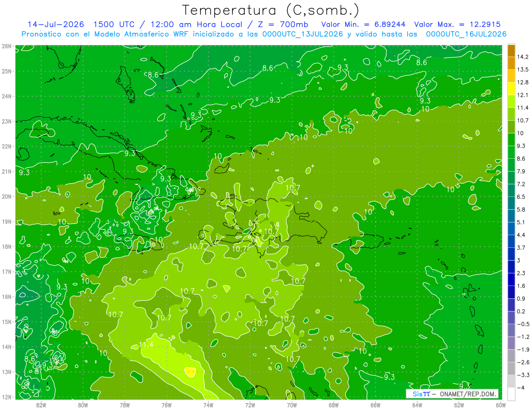Click the '21N' latitude axis label
Screen dimensions: 532x411
(x=7, y=171)
